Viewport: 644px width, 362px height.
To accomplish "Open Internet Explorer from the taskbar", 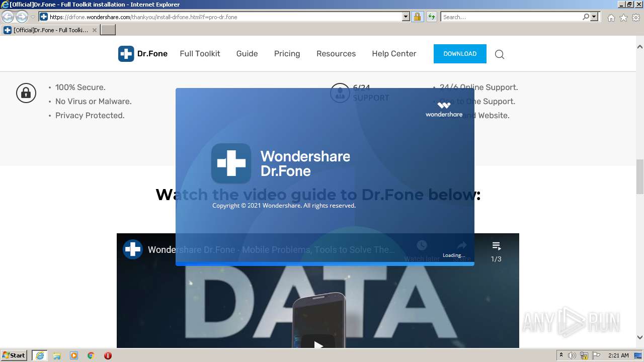I will point(39,355).
